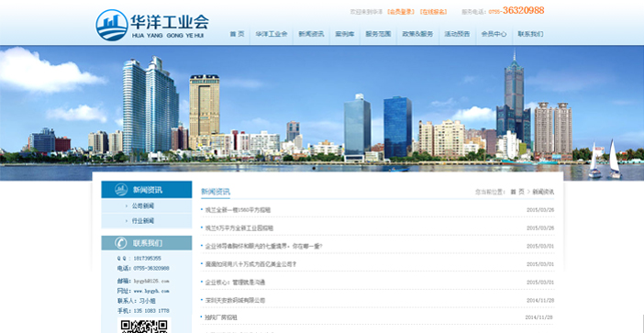
Task: Click the mobile number 135 1083 1778
Action: (151, 310)
